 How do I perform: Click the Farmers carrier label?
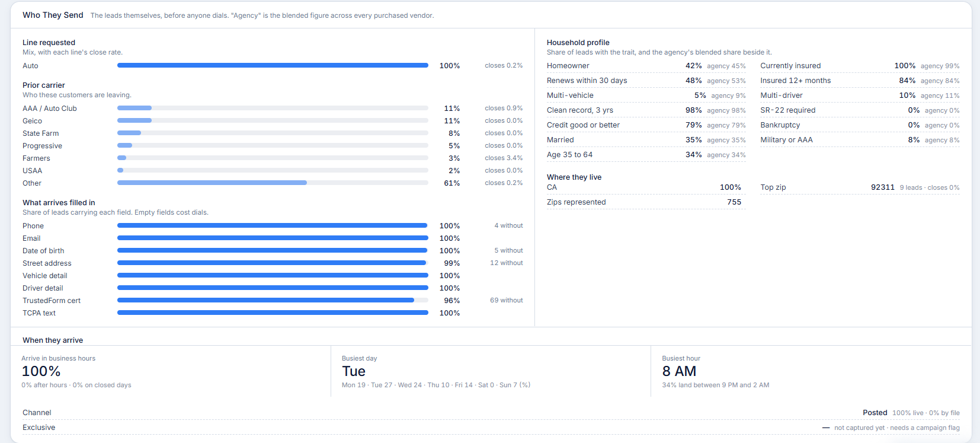point(36,158)
